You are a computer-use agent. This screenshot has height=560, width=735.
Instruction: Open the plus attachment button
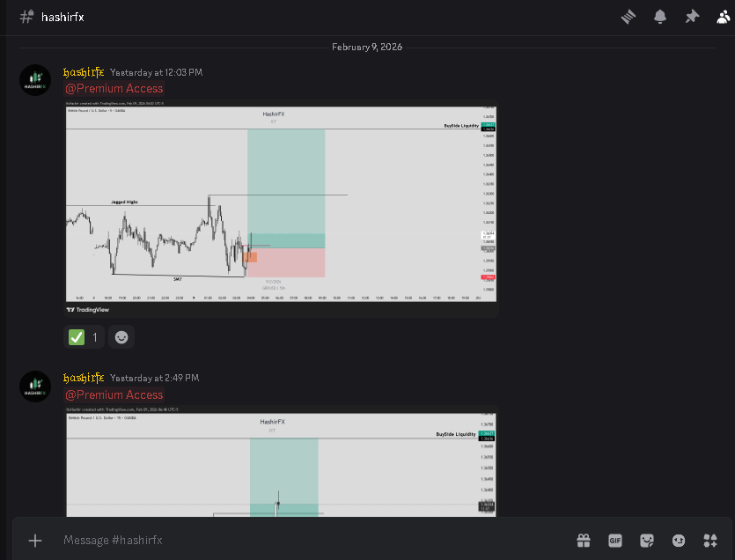click(x=35, y=541)
